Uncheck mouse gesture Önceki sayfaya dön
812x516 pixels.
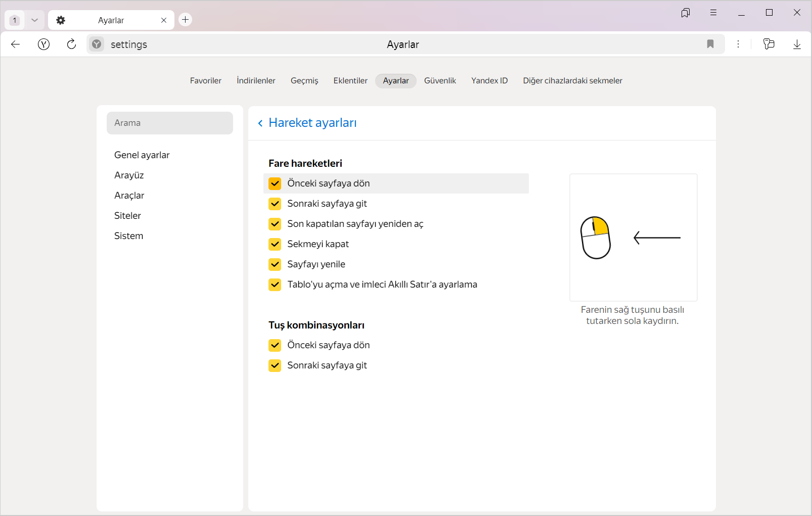coord(275,183)
